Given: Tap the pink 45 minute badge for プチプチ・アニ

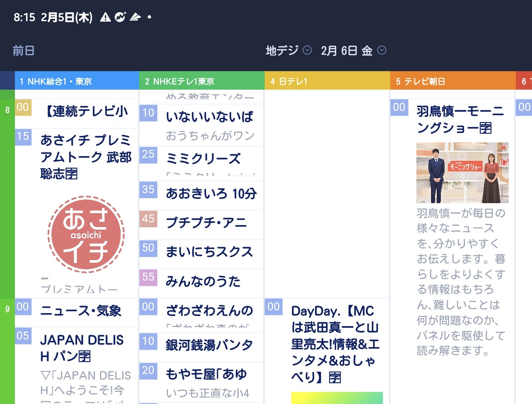Looking at the screenshot, I should click(148, 219).
